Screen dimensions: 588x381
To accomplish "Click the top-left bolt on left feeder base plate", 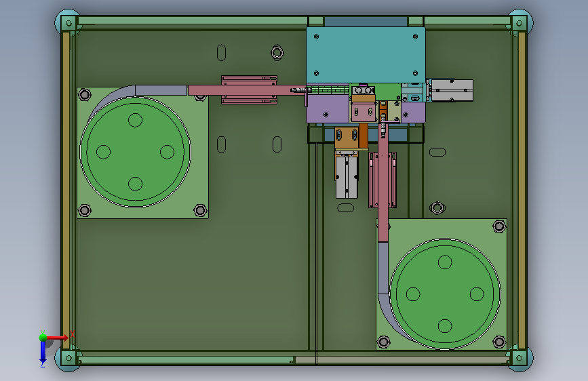I will pyautogui.click(x=84, y=94).
